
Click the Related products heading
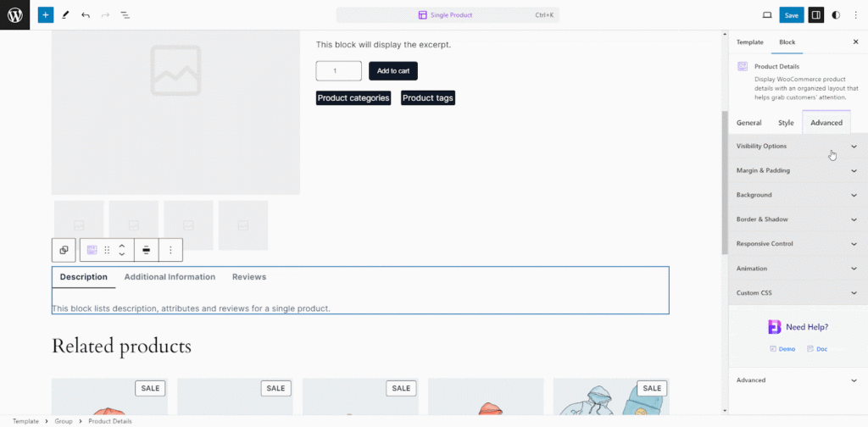121,346
